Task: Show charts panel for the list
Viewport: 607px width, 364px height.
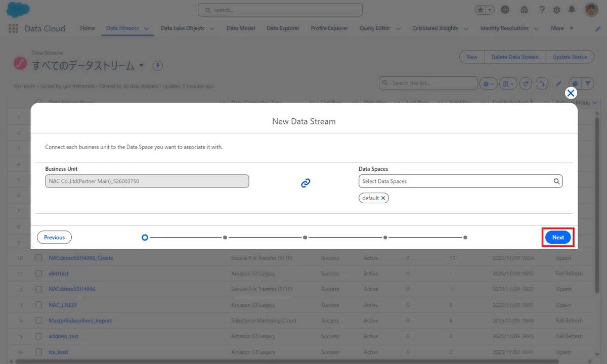Action: [575, 83]
